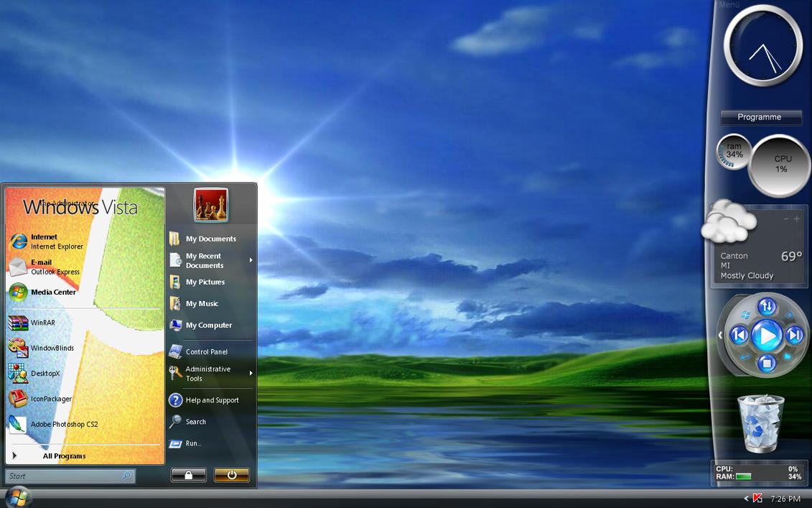Click the orange power button

pyautogui.click(x=231, y=475)
